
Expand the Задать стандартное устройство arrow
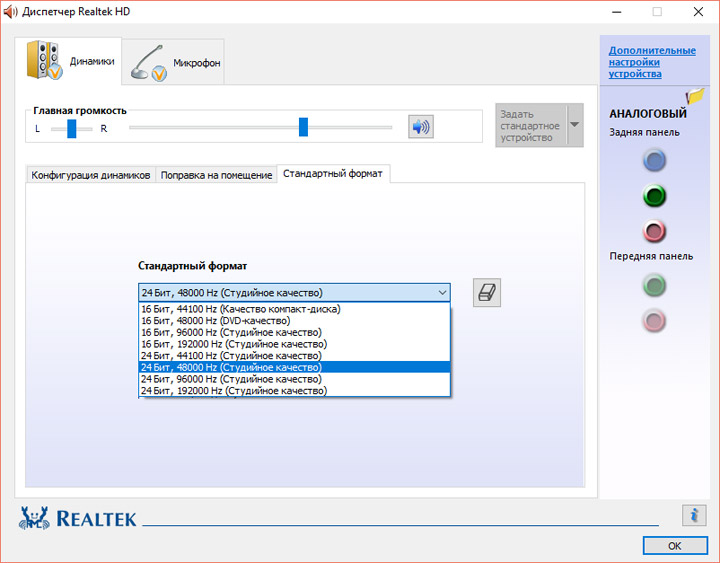575,125
